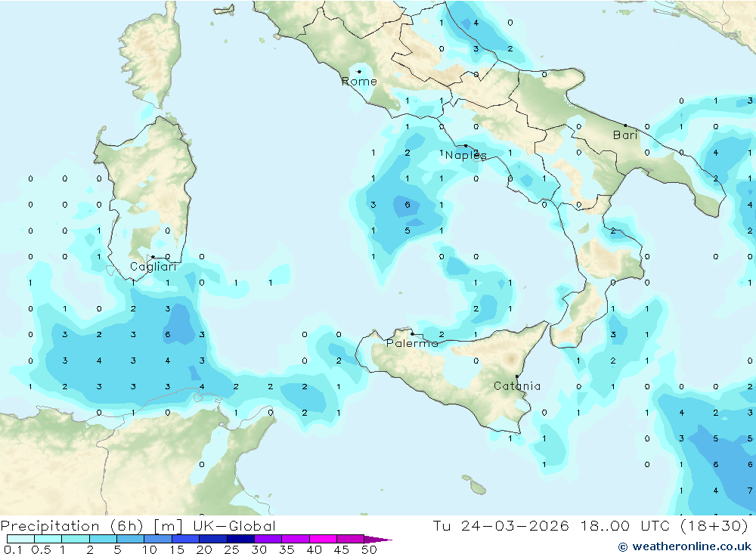Pick the 10–15 legend color swatch

point(158,539)
